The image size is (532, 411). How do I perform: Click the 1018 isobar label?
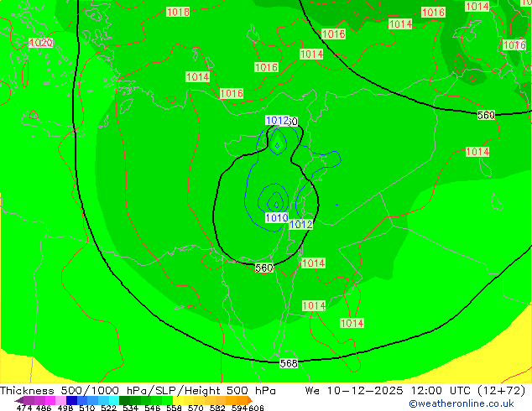tap(178, 13)
